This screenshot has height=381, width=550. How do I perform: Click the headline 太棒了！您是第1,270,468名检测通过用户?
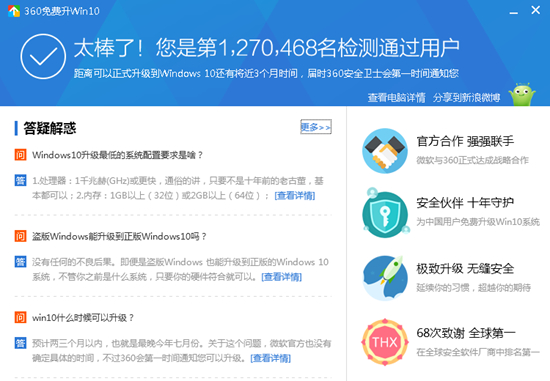266,48
